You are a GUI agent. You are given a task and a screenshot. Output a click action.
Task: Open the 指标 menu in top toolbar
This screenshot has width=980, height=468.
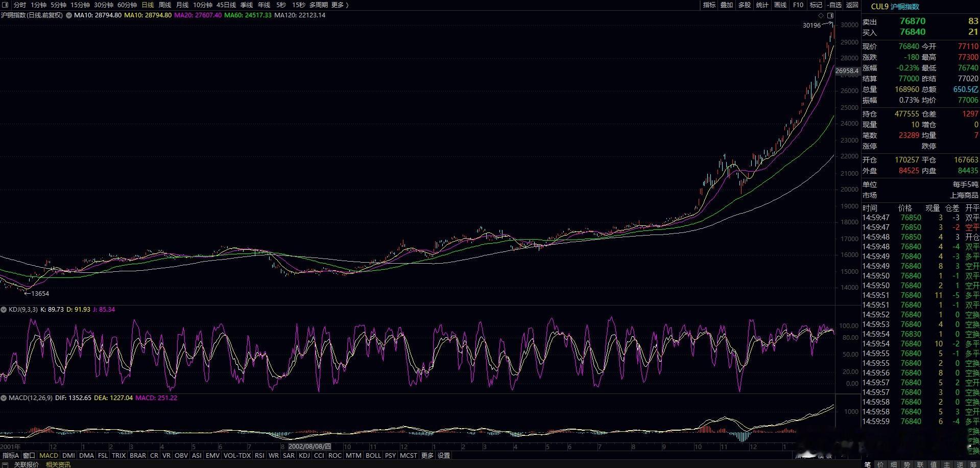709,5
